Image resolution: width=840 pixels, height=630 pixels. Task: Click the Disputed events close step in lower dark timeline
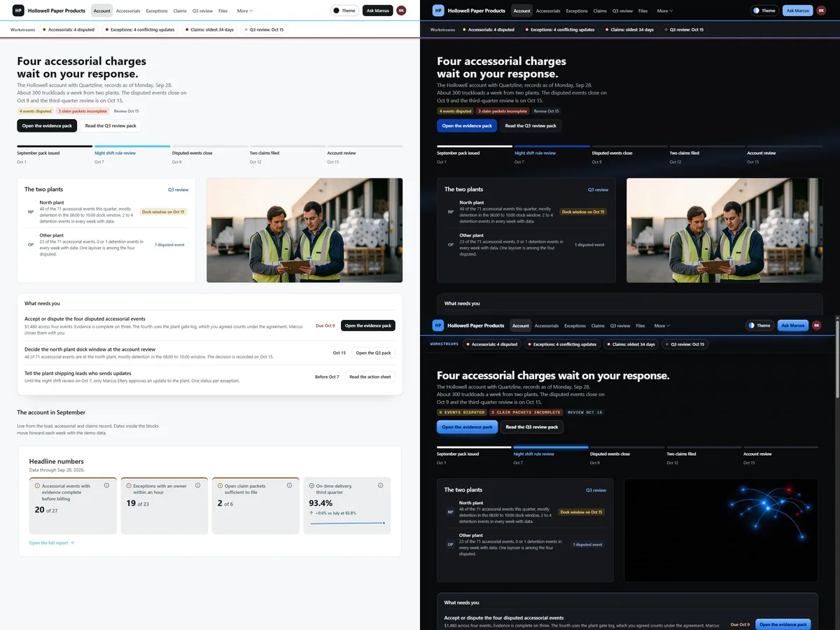[627, 455]
